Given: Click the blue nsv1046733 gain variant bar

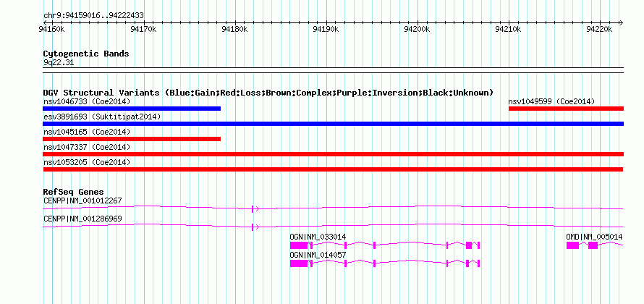Looking at the screenshot, I should coord(132,109).
